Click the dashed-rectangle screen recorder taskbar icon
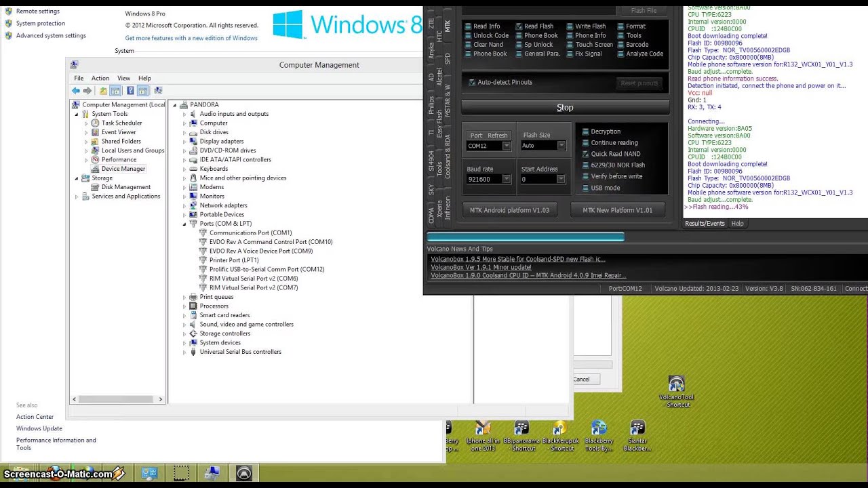 pos(181,473)
